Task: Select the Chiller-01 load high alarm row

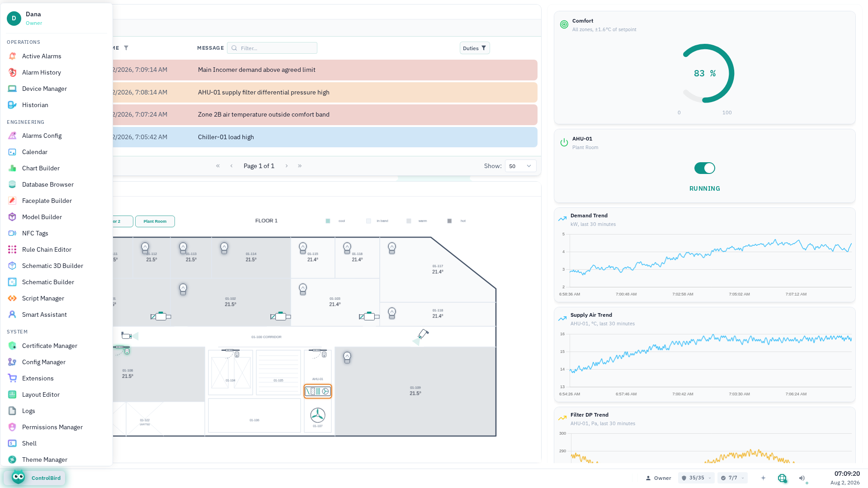Action: (x=325, y=137)
